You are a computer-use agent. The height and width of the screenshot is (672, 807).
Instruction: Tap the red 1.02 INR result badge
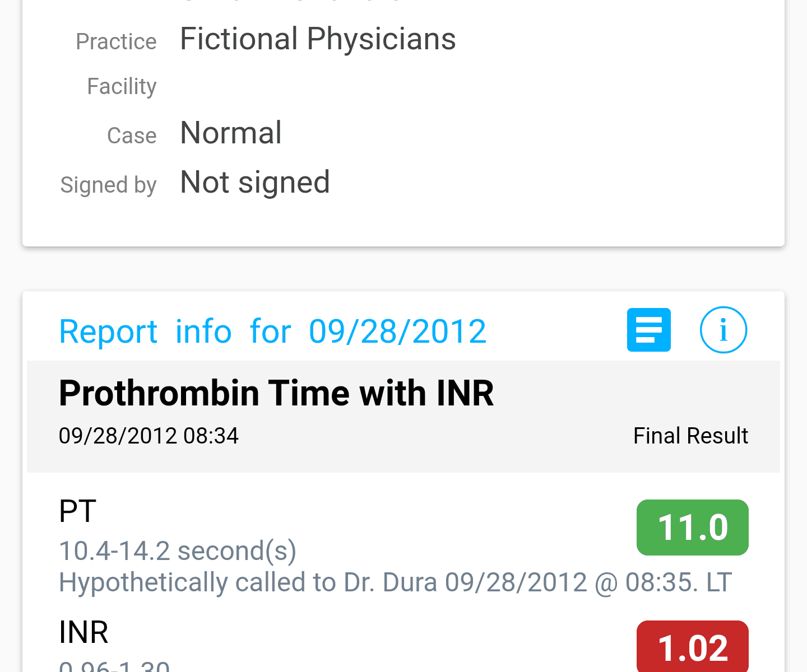tap(692, 647)
